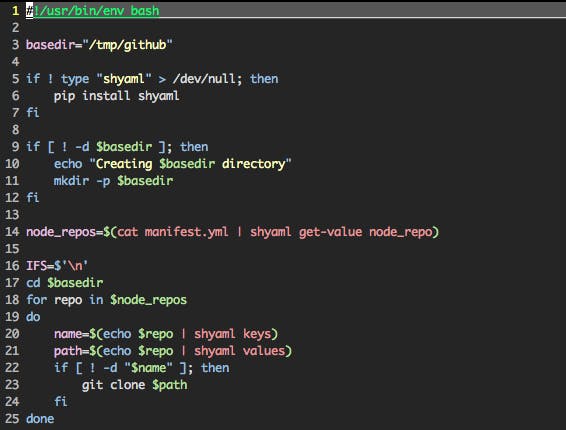Click cd $basedir on line 17
The height and width of the screenshot is (430, 566).
(65, 283)
